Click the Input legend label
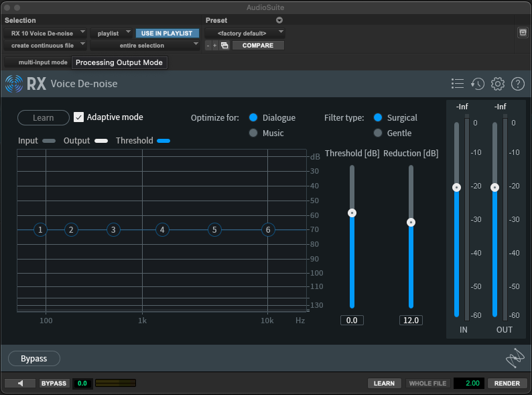Image resolution: width=532 pixels, height=395 pixels. pyautogui.click(x=28, y=141)
